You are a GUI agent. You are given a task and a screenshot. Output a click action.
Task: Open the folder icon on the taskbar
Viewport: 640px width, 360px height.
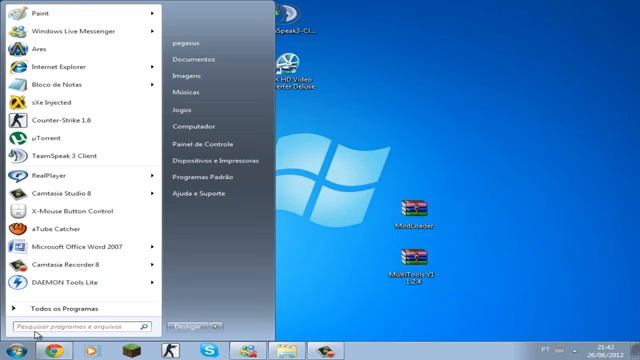[x=287, y=351]
